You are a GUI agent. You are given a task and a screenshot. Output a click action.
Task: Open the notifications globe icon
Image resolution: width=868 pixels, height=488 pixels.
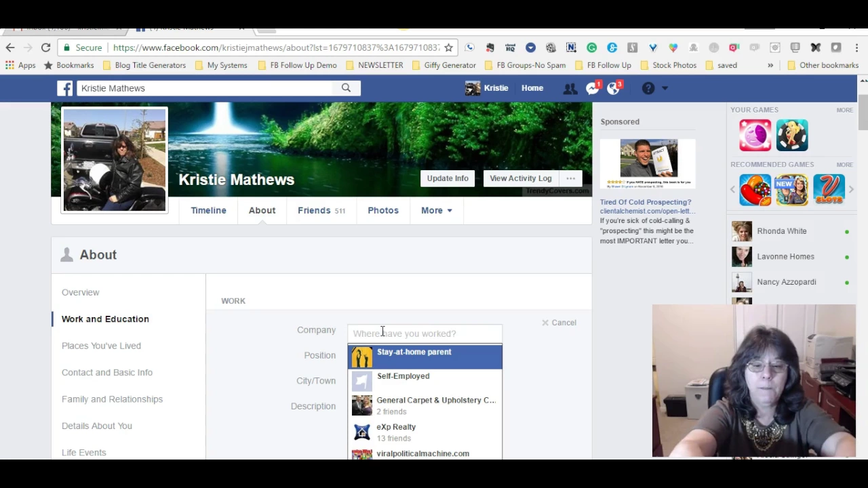614,88
